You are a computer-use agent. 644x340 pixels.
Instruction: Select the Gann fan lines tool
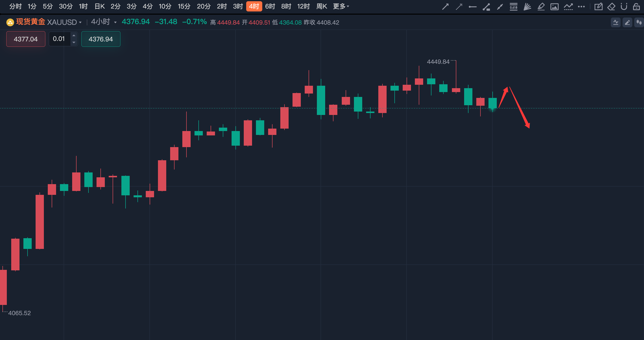point(527,7)
